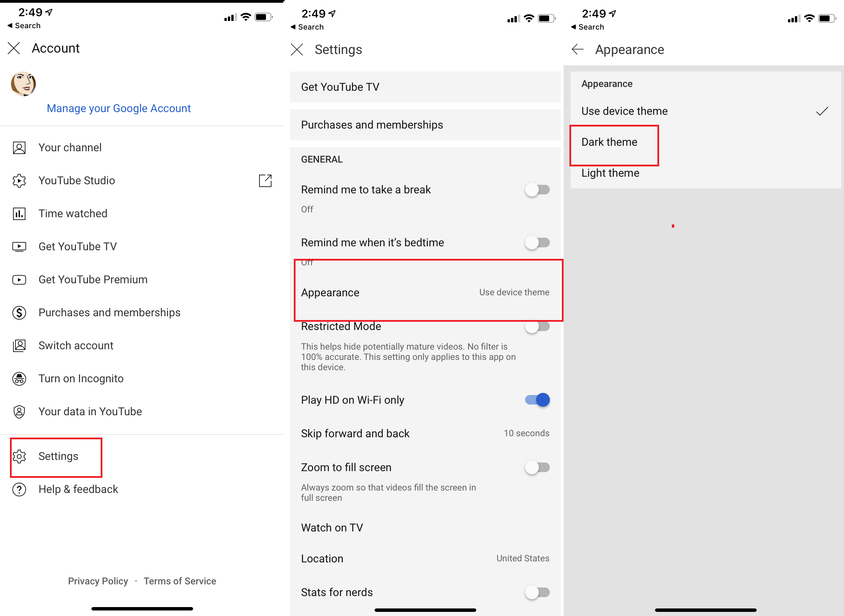The width and height of the screenshot is (844, 616).
Task: Click the Get YouTube Premium icon
Action: coord(19,279)
